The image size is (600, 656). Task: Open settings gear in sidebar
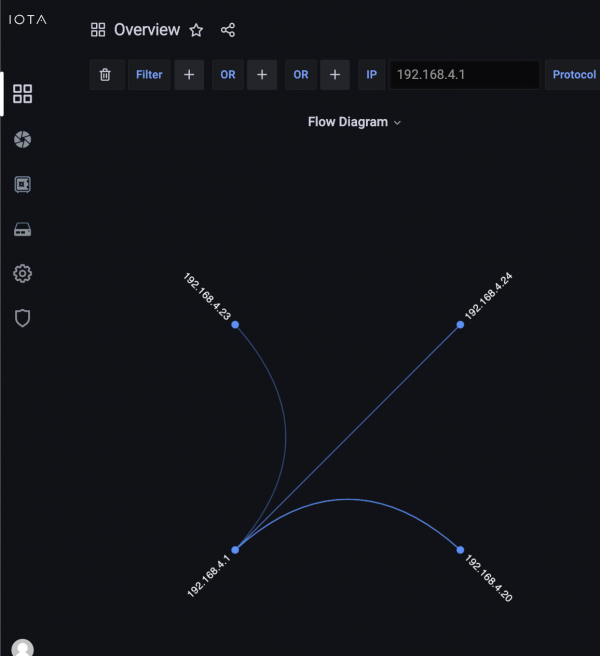(22, 273)
